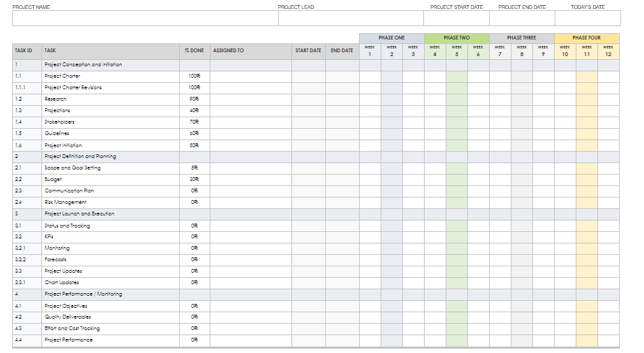
Task: Select the Research task cell
Action: pyautogui.click(x=110, y=99)
